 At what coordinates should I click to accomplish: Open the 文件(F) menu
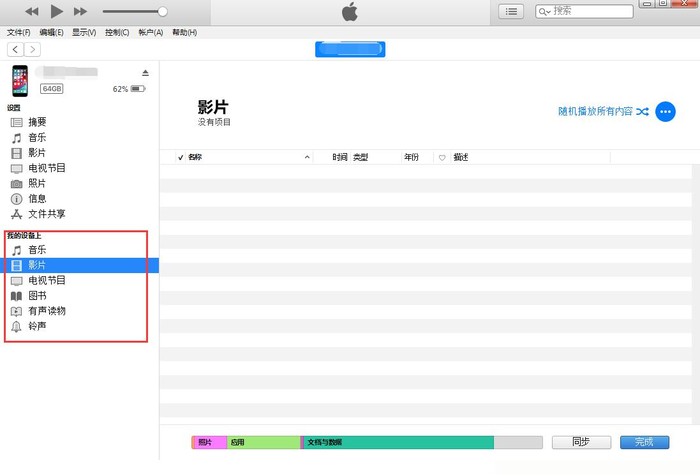19,32
